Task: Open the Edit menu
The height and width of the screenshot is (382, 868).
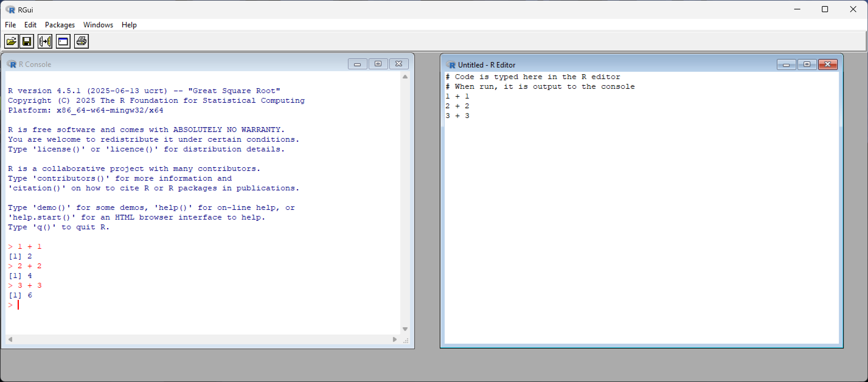Action: pos(30,25)
